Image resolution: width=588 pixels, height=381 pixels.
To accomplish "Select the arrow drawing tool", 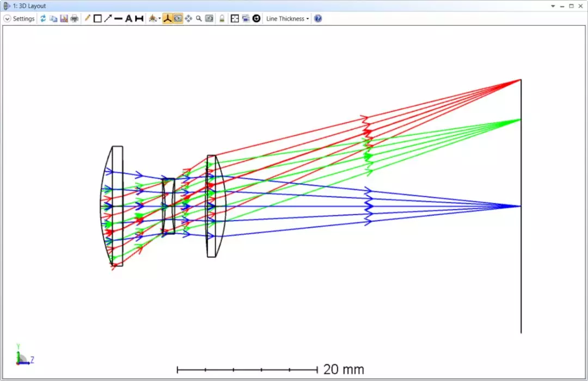I will [108, 19].
